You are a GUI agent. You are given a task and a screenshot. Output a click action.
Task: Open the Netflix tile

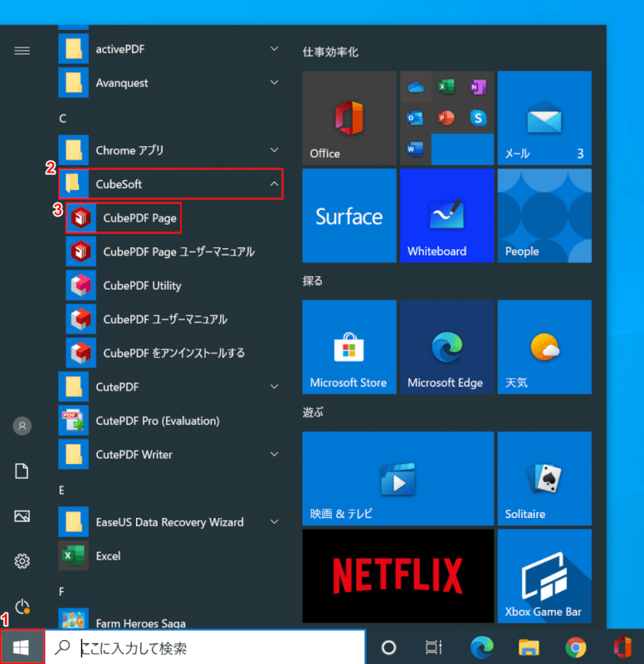pyautogui.click(x=398, y=576)
